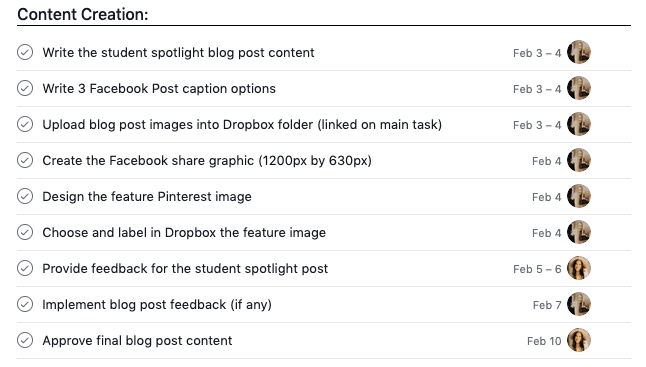Image resolution: width=646 pixels, height=367 pixels.
Task: Mark 'Write 3 Facebook Post caption options' incomplete
Action: tap(25, 88)
